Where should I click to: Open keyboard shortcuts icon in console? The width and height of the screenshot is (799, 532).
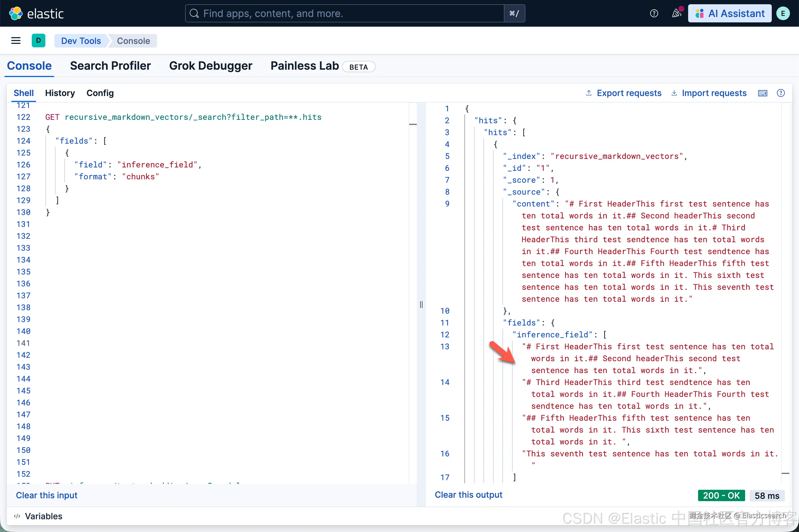click(x=762, y=93)
